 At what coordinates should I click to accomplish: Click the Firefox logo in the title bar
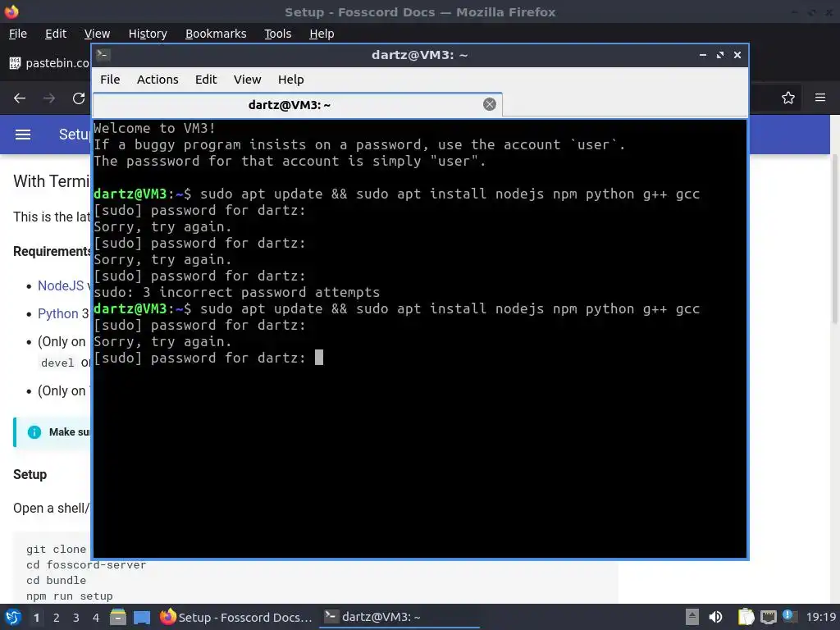pyautogui.click(x=11, y=11)
